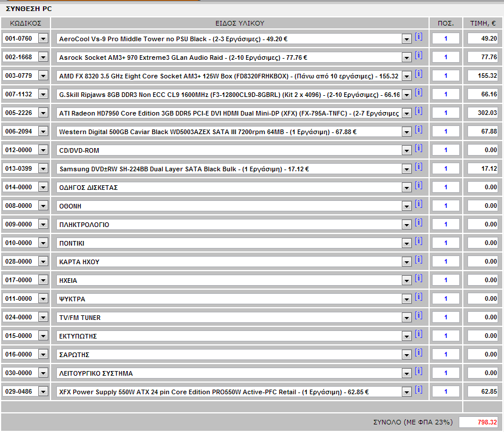Viewport: 504px width, 432px height.
Task: Open info link for Asrock 970 Extreme3 motherboard
Action: (419, 56)
